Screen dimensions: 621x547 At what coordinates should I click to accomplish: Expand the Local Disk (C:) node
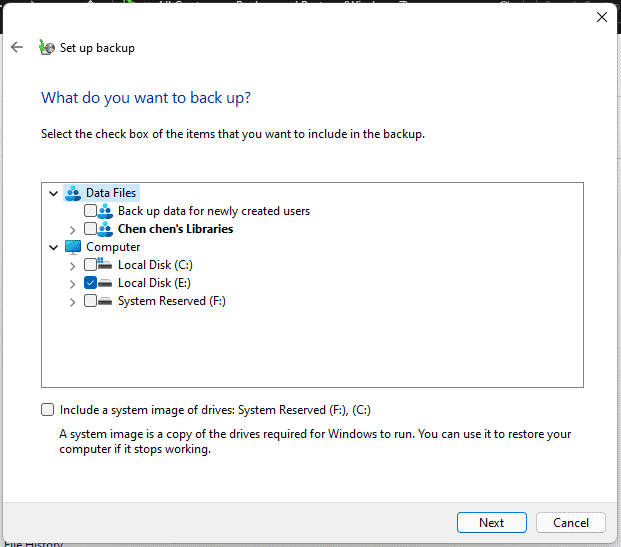pos(72,265)
